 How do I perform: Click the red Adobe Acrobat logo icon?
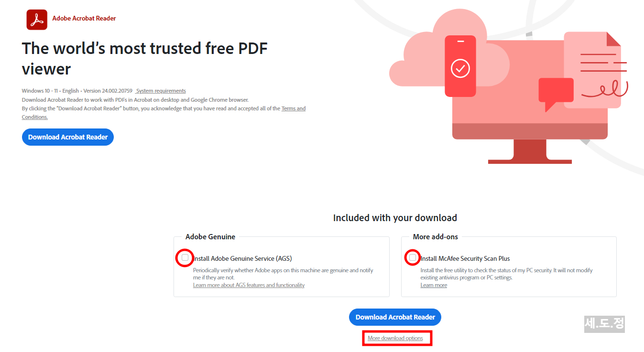(37, 20)
